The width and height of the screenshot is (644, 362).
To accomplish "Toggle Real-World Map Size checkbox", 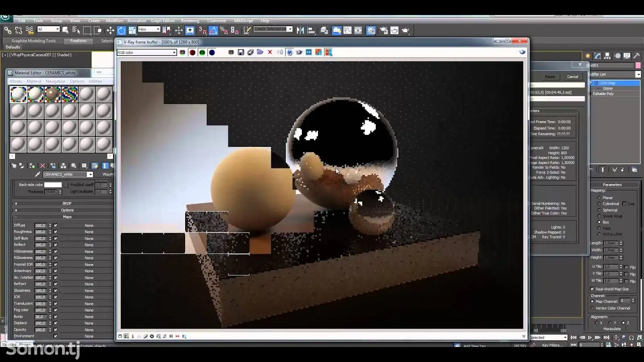I will tap(592, 289).
